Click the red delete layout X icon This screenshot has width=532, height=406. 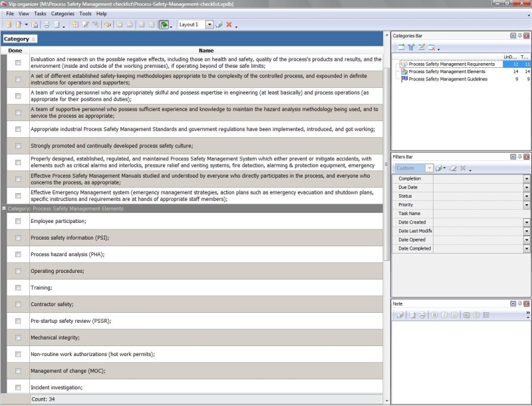229,25
